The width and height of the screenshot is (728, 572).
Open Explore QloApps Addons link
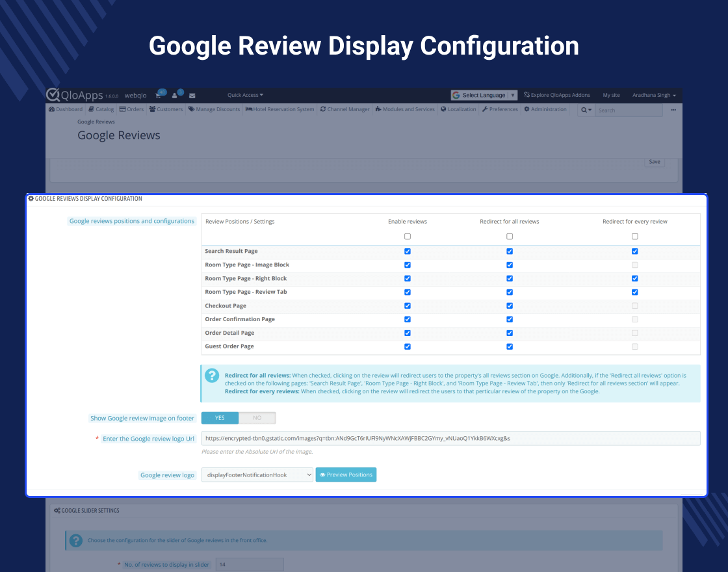[557, 95]
